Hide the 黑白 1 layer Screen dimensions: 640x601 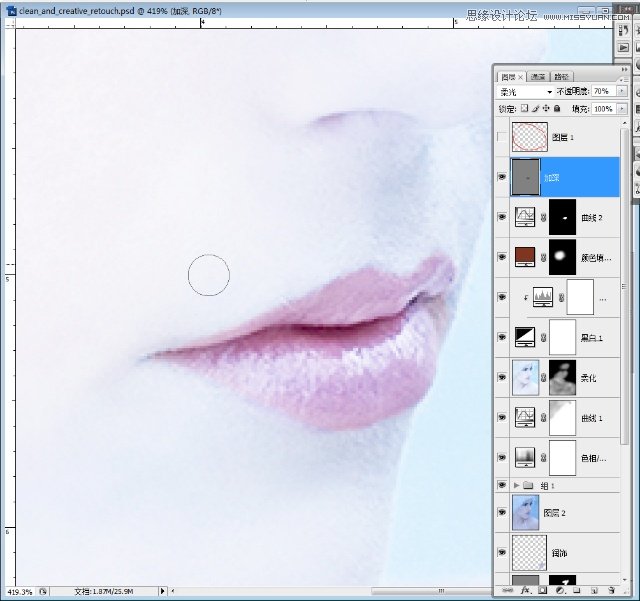502,337
